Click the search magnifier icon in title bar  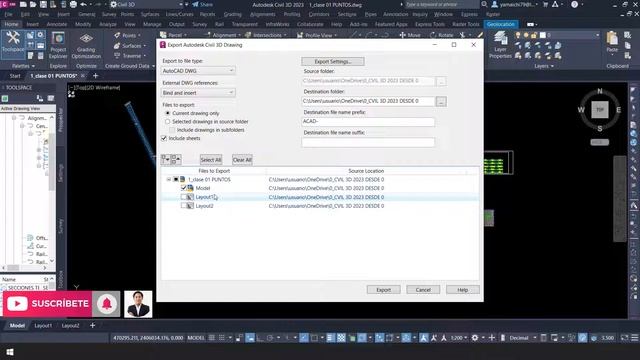coord(484,4)
